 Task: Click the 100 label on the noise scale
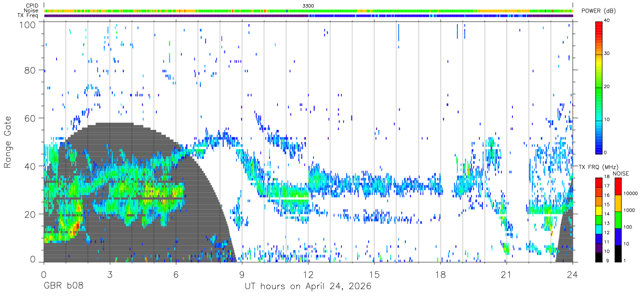[628, 227]
